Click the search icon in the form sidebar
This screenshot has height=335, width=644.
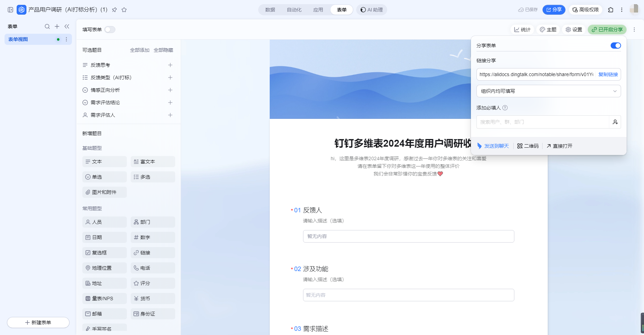tap(47, 26)
